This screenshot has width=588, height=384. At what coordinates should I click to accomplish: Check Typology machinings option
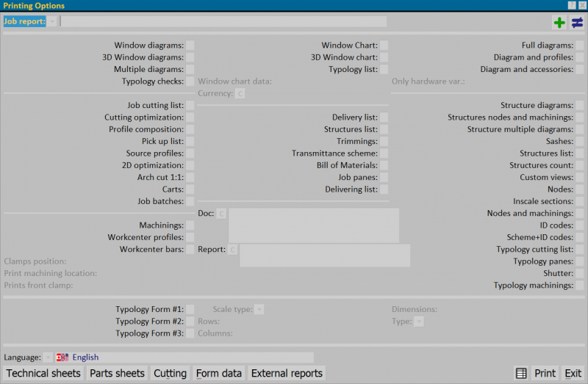580,285
